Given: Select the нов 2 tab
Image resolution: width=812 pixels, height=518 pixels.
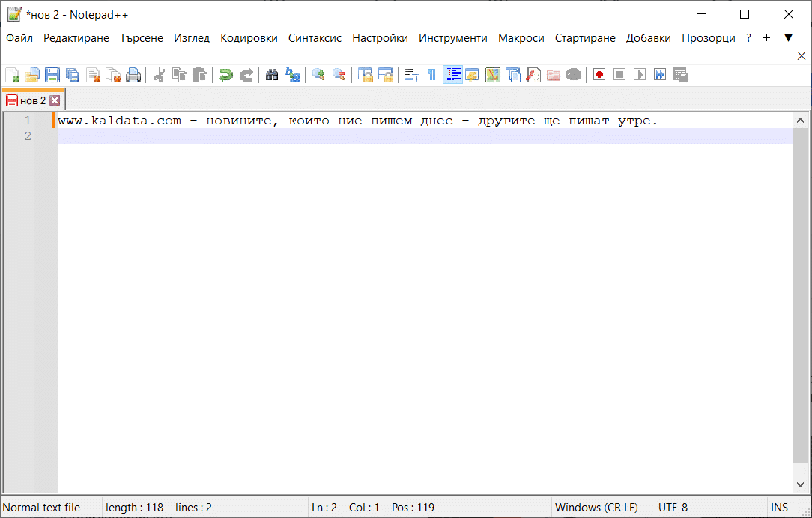Looking at the screenshot, I should click(x=33, y=100).
